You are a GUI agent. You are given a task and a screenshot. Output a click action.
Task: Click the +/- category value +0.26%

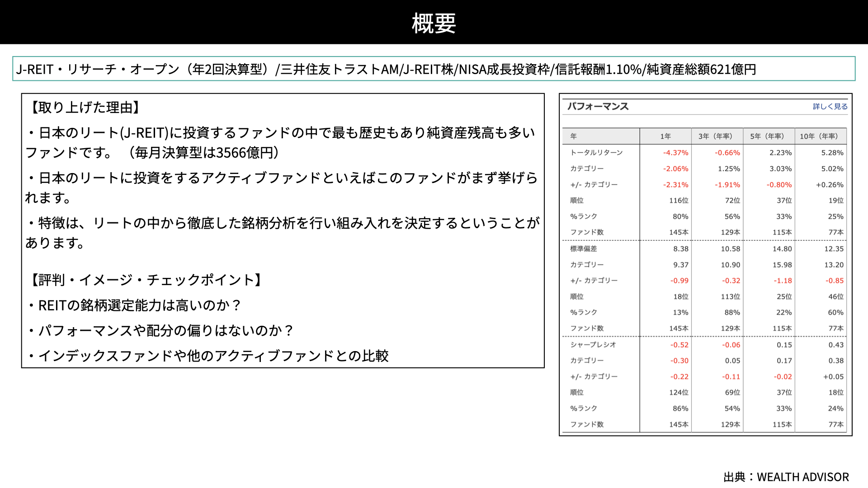click(x=830, y=185)
